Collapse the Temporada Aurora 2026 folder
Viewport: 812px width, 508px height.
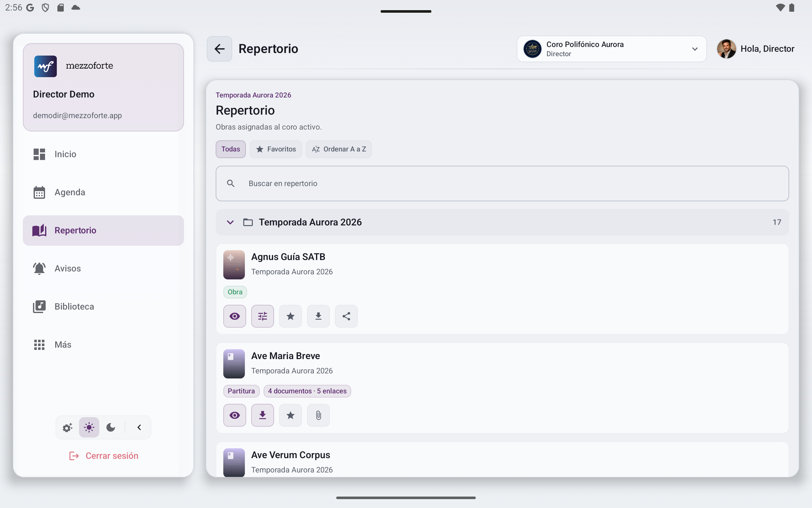pos(230,223)
